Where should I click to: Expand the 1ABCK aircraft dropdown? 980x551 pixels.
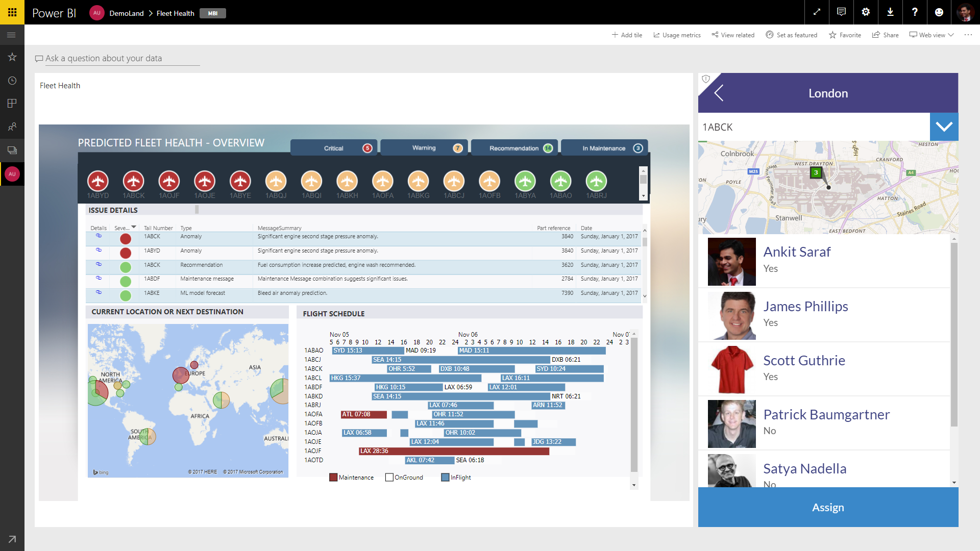944,127
